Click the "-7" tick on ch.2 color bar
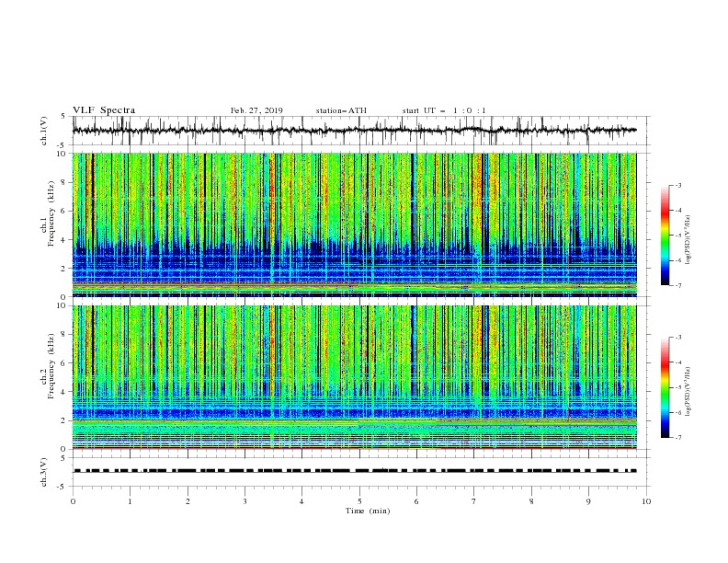Screen dimensions: 728x563 tap(677, 437)
